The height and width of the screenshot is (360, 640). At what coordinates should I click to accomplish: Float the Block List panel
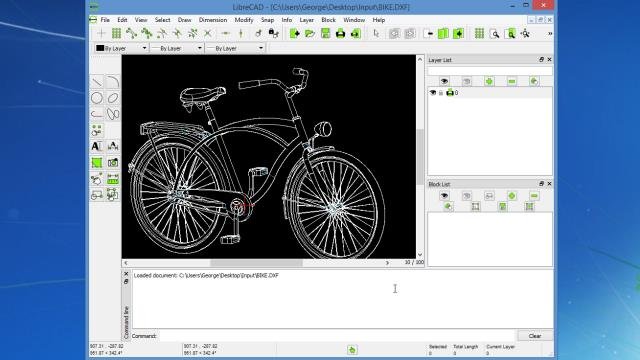[x=541, y=184]
